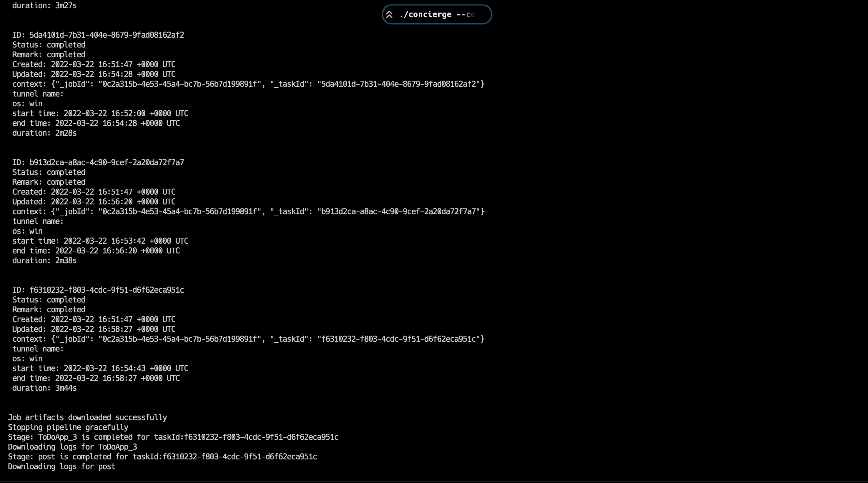868x483 pixels.
Task: Click end time 16:54:28 line
Action: [96, 123]
